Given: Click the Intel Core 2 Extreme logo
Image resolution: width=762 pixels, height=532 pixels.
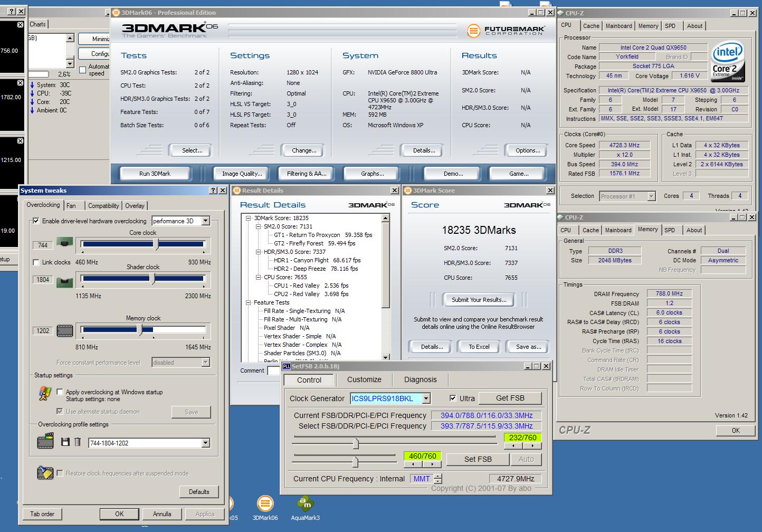Looking at the screenshot, I should tap(728, 61).
